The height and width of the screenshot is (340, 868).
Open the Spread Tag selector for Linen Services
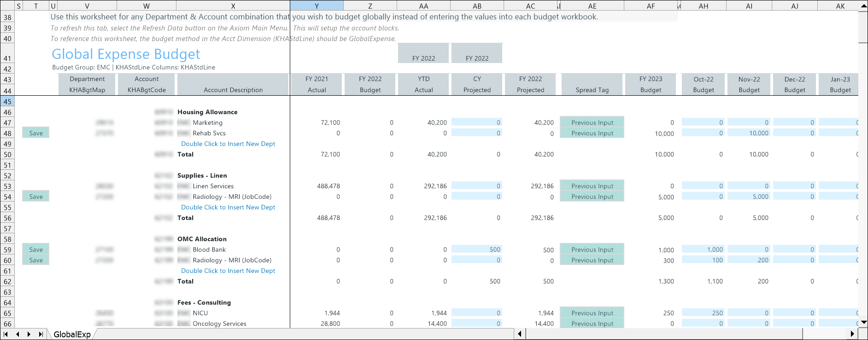[x=592, y=186]
